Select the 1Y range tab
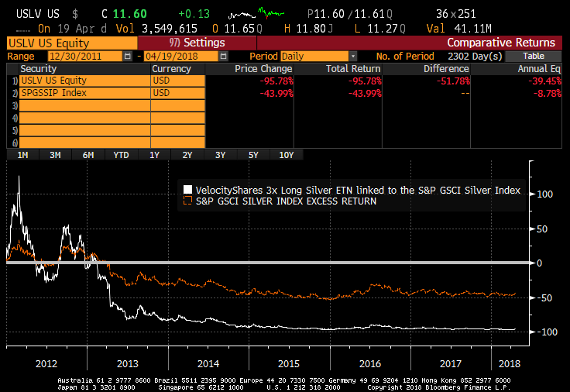 pos(154,155)
